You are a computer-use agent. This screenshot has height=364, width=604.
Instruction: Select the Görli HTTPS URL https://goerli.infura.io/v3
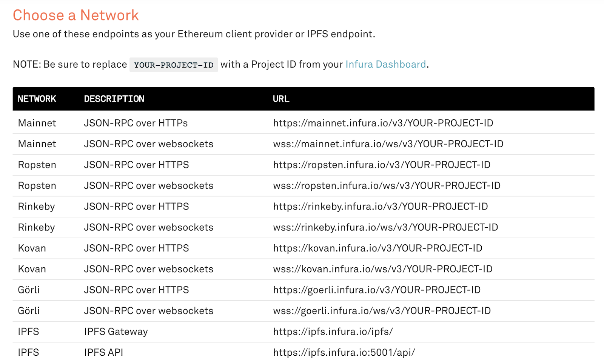(377, 290)
